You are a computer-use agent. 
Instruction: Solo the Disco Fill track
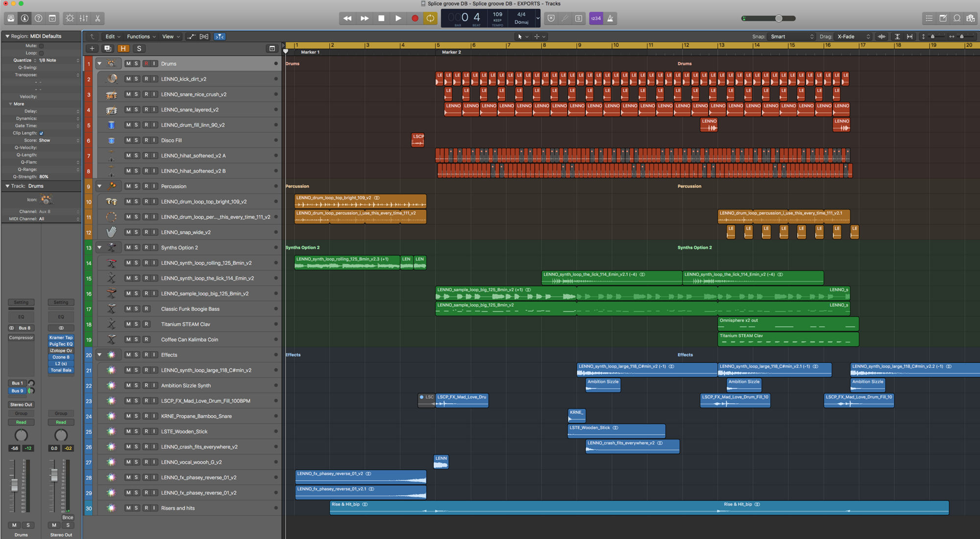point(136,140)
